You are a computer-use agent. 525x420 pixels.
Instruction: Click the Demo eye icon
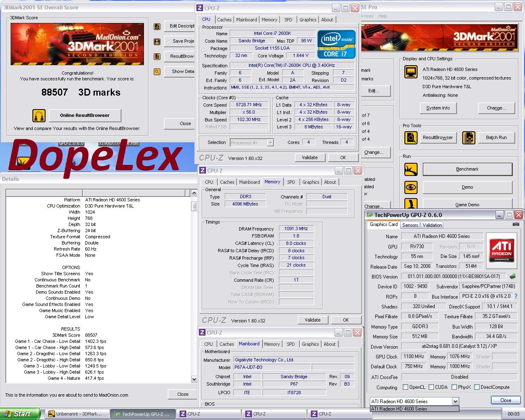point(411,187)
